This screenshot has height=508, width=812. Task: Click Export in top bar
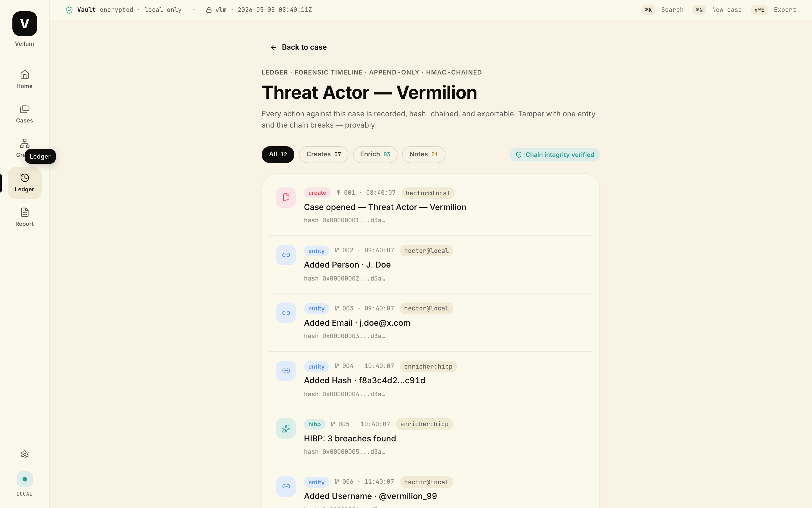click(785, 10)
